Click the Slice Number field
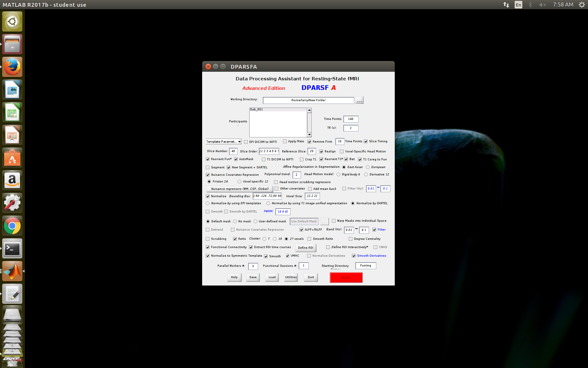The height and width of the screenshot is (368, 588). pos(233,151)
